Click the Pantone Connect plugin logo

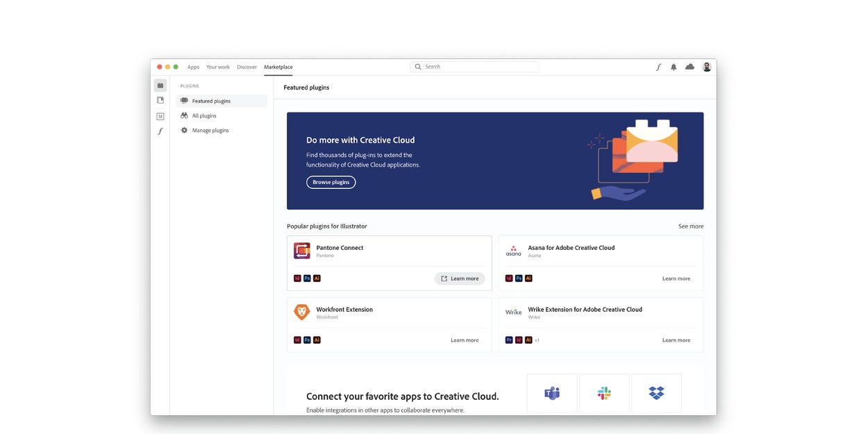301,251
